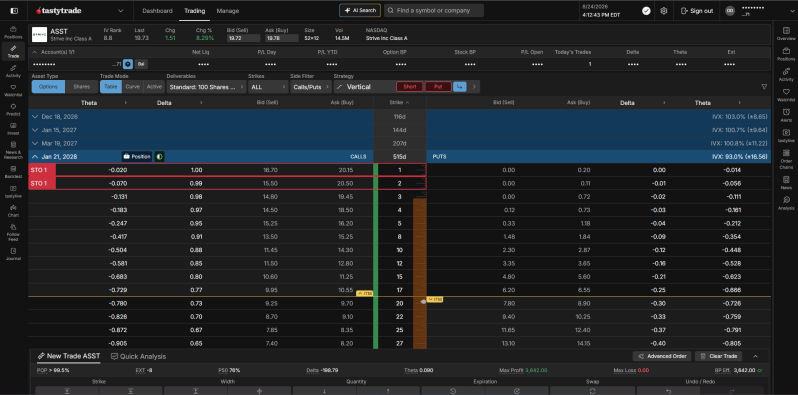Select Options asset type
798x395 pixels.
tap(48, 87)
